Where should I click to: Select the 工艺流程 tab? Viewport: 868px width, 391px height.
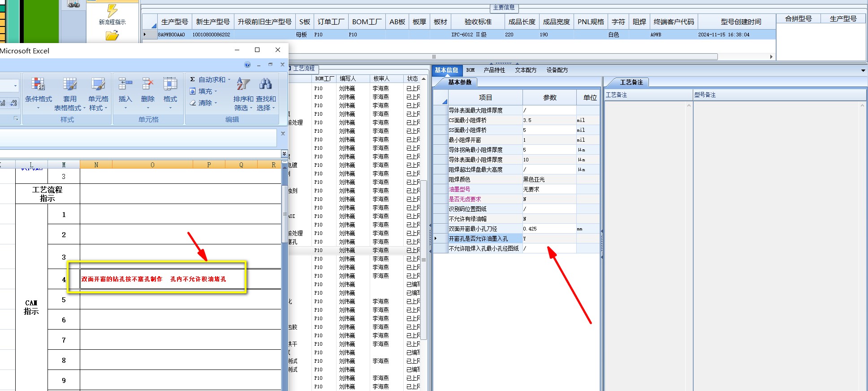tap(304, 69)
